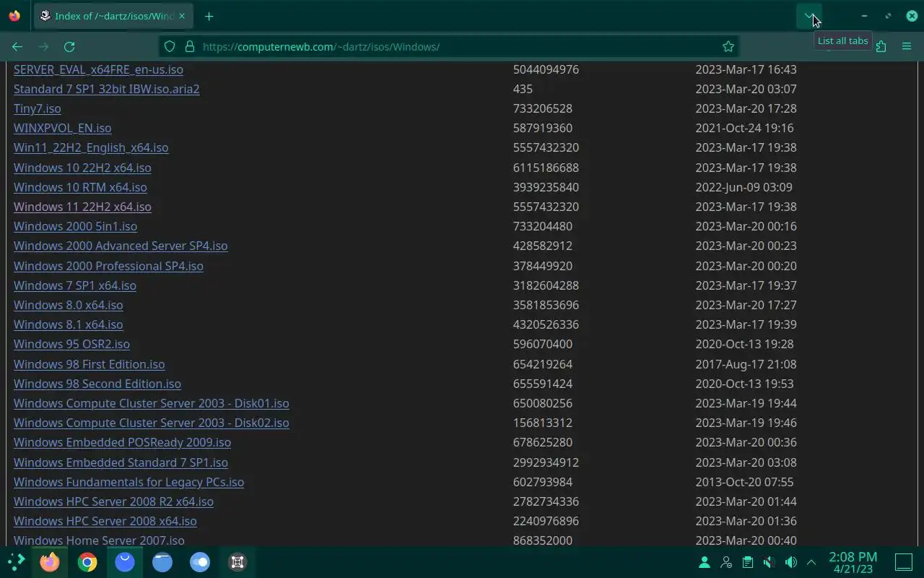Open the muted audio tray icon

770,562
